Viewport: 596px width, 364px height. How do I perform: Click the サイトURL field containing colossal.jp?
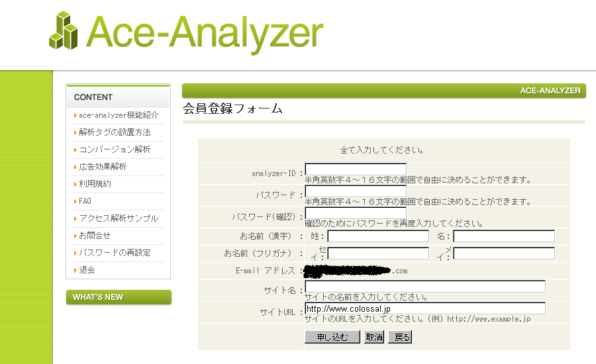425,308
